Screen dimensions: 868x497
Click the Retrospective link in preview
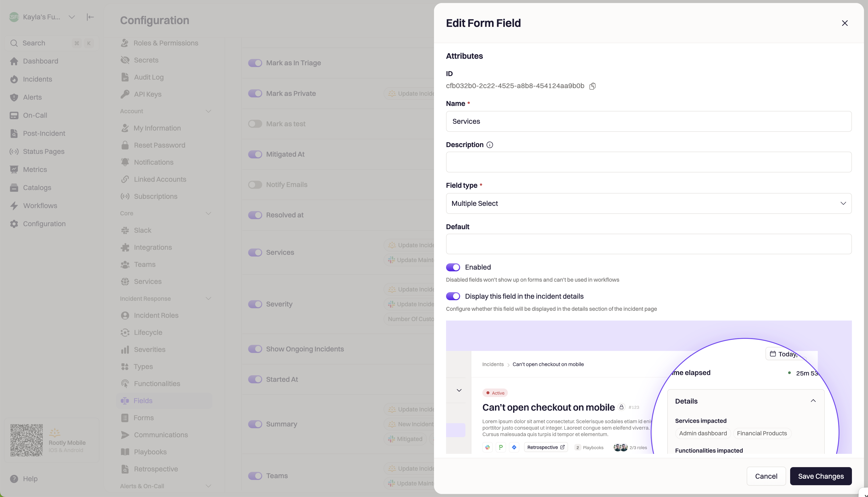tap(546, 448)
